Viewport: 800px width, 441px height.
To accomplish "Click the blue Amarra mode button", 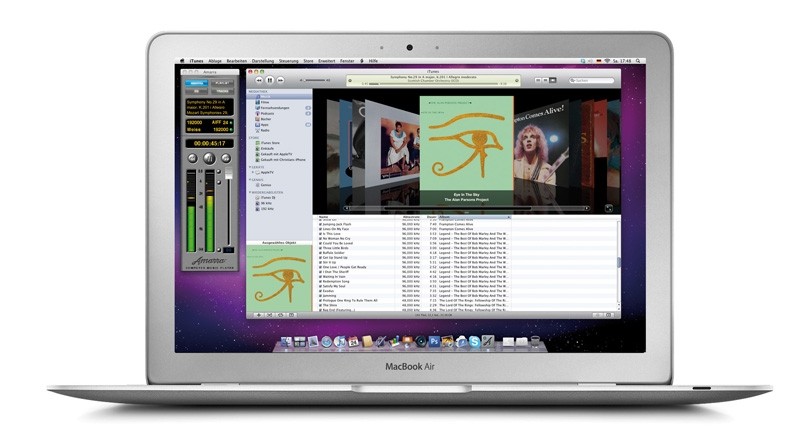I will click(x=196, y=83).
